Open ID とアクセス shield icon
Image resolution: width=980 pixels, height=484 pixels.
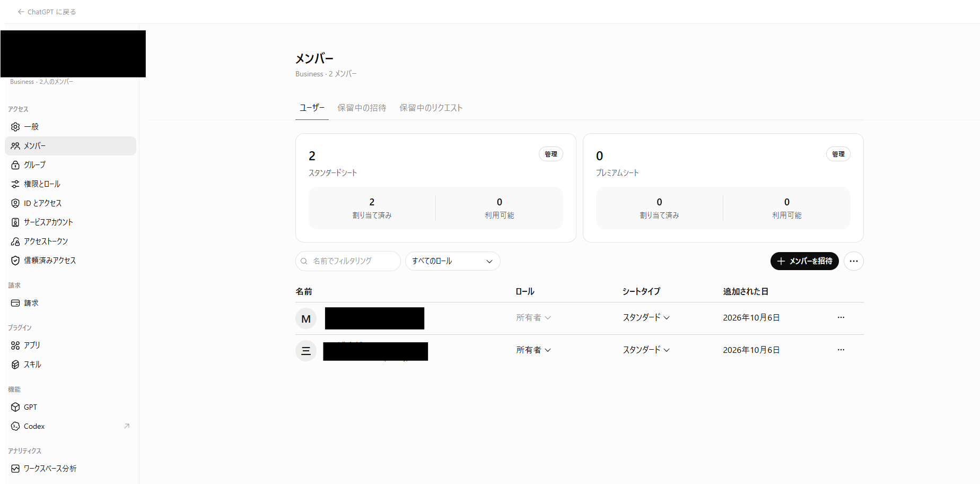point(15,203)
